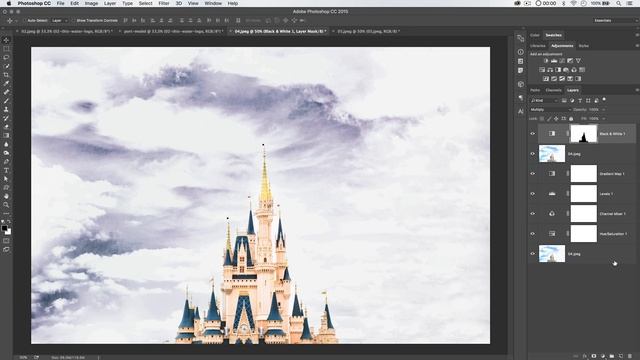640x360 pixels.
Task: Hide the Levels 1 layer
Action: (533, 193)
